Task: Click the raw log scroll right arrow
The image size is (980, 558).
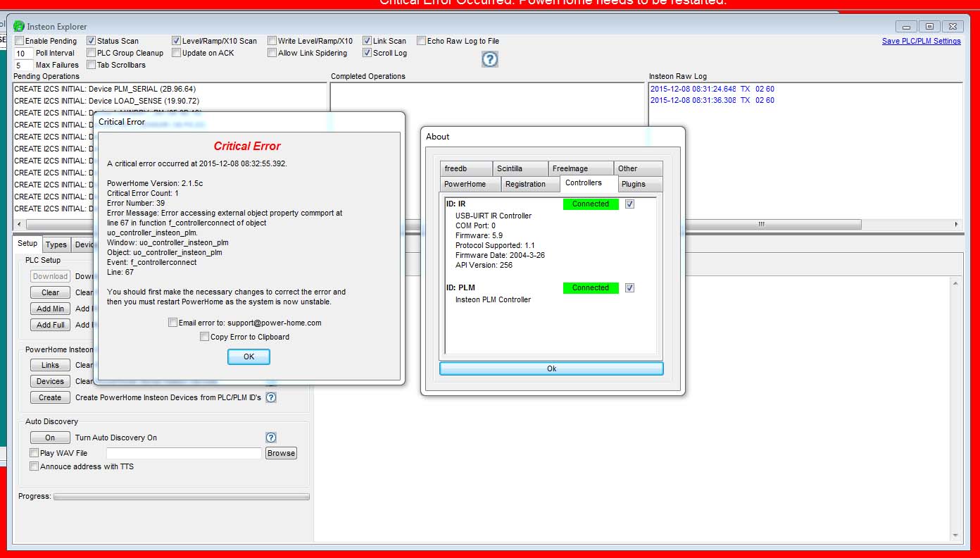Action: (956, 224)
